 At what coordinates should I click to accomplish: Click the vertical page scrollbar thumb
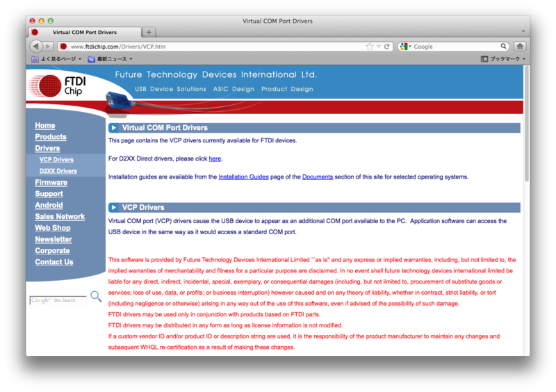[527, 124]
